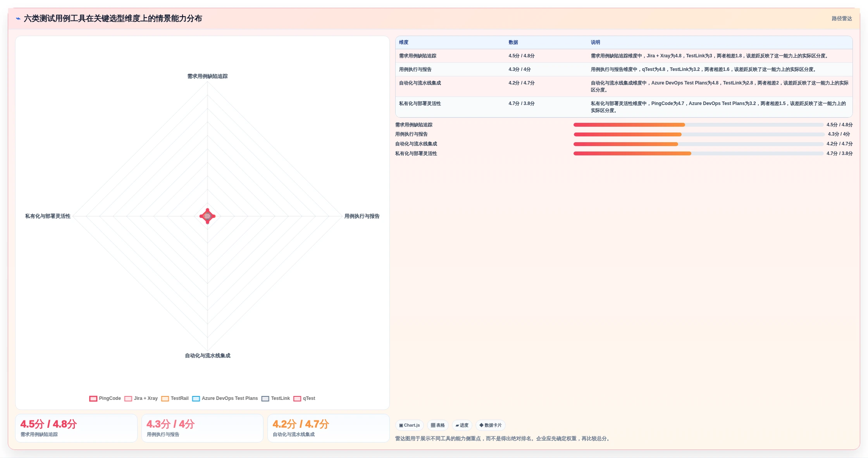
Task: Click the Chart.js tag chip
Action: (x=409, y=425)
